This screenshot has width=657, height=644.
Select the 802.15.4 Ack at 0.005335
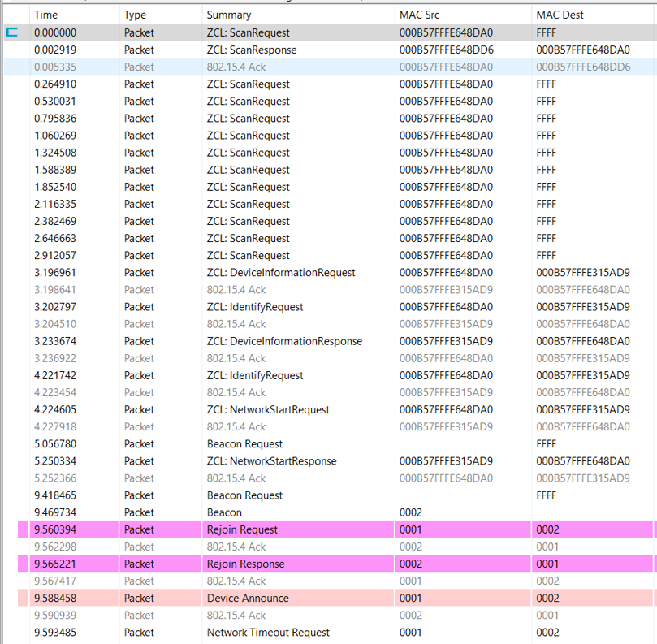pos(236,67)
